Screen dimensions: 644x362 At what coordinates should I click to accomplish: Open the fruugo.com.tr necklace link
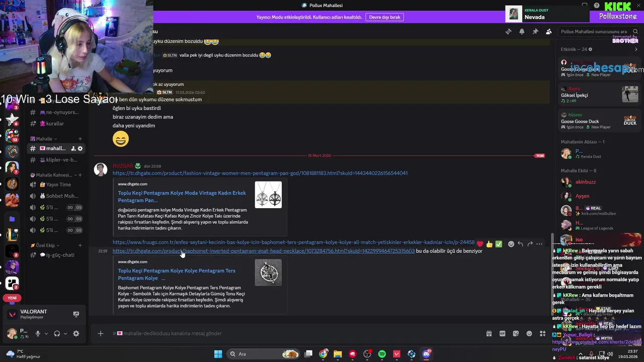tap(293, 242)
